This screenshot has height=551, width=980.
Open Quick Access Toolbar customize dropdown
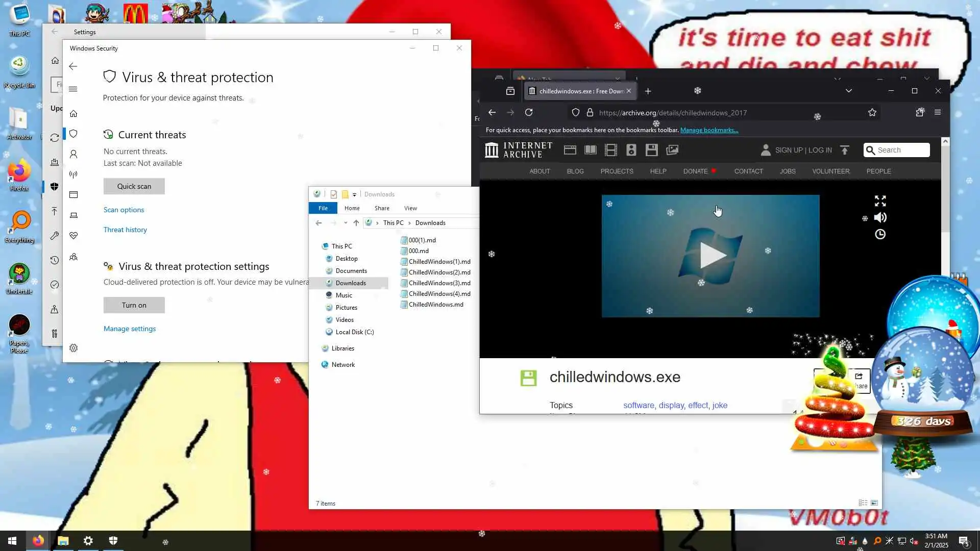(354, 194)
